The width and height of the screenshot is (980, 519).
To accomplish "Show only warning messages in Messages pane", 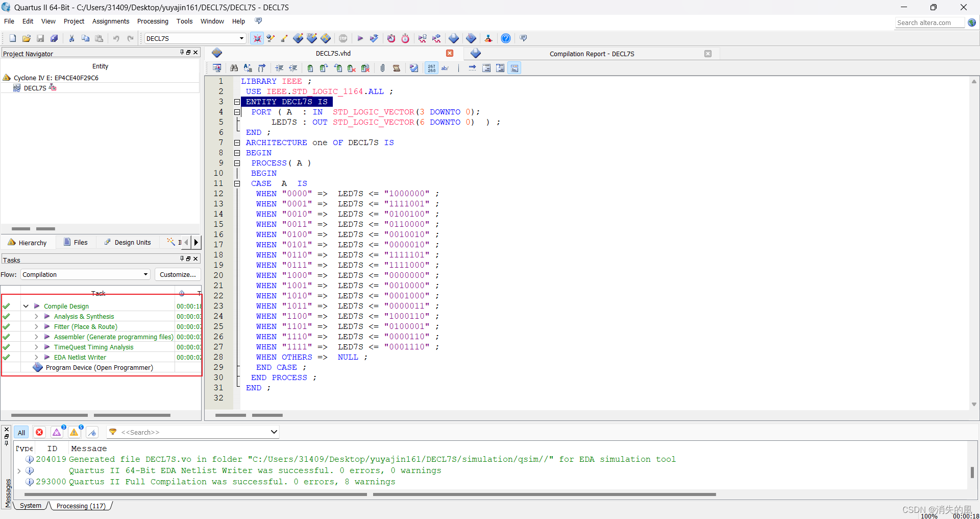I will [74, 432].
